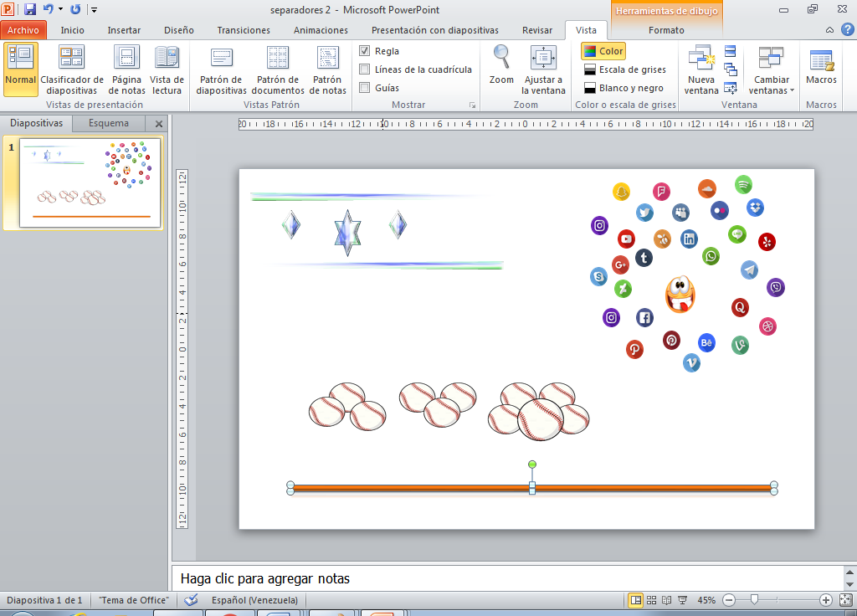Open Patrón de notas

327,69
